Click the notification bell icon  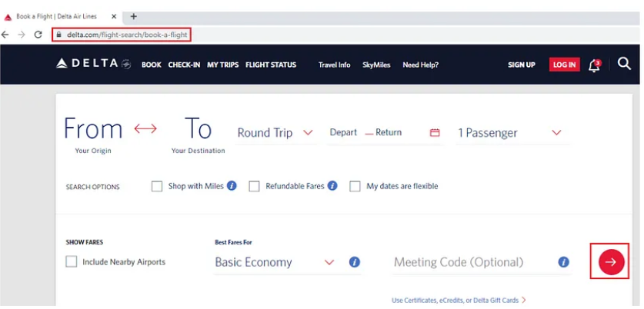(594, 65)
